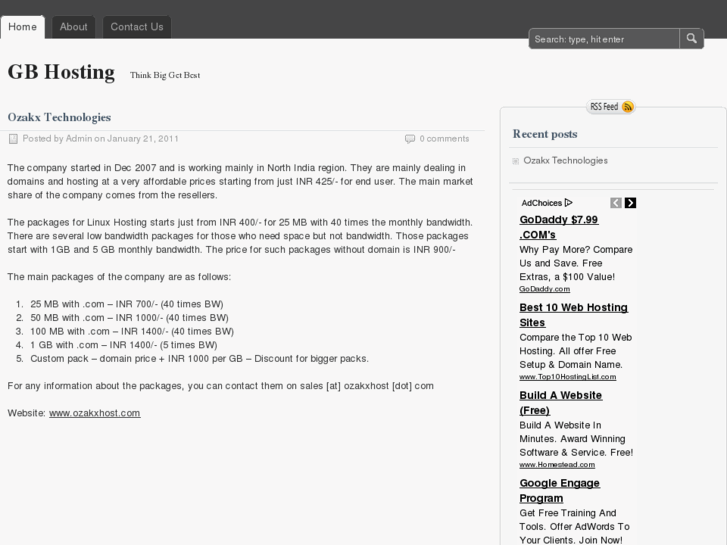The image size is (727, 545).
Task: Click 'Compare the Top 10 Web' ad text
Action: point(575,337)
